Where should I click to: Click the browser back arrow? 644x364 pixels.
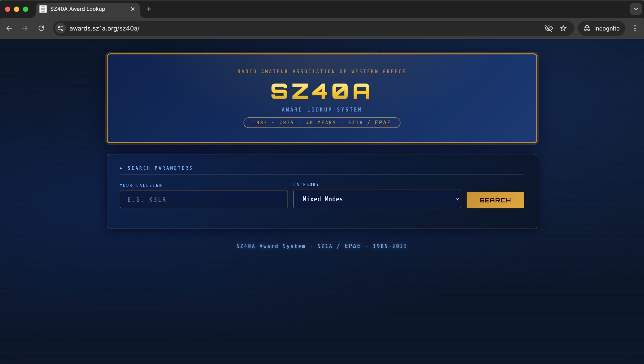click(9, 28)
